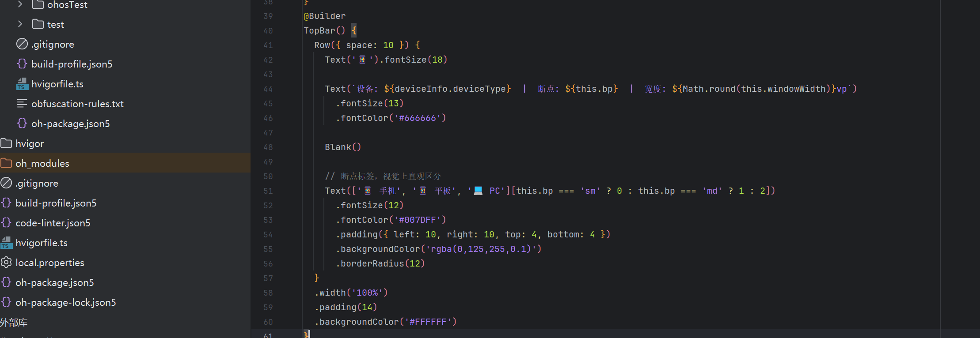Click the braces icon of code-linter.json5
The width and height of the screenshot is (980, 338).
click(6, 222)
